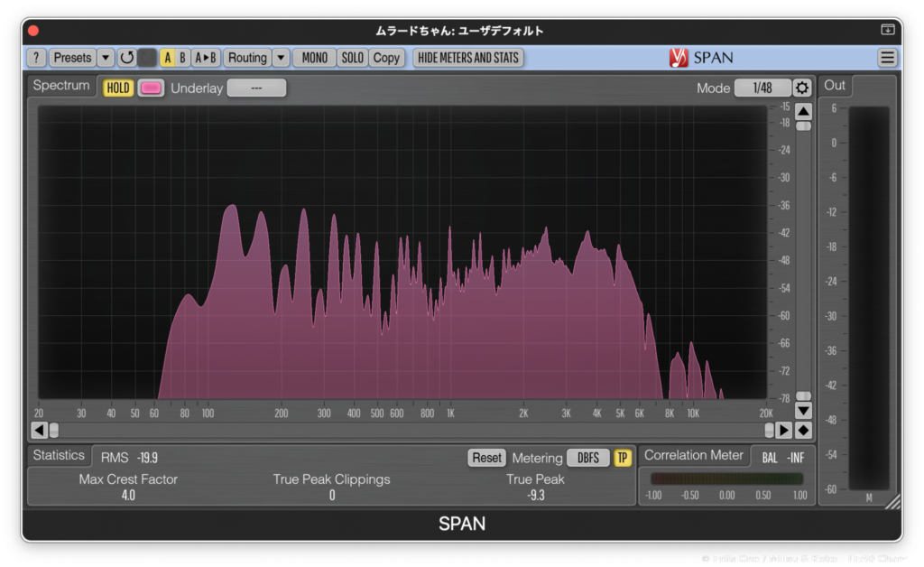Click the diamond reset zoom icon

pyautogui.click(x=803, y=430)
